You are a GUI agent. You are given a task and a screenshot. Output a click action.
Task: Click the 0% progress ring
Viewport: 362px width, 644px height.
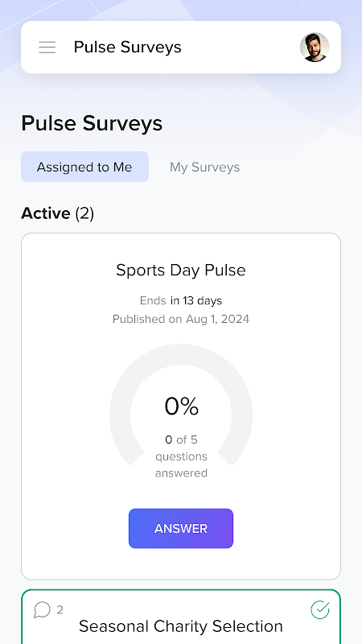pos(181,405)
